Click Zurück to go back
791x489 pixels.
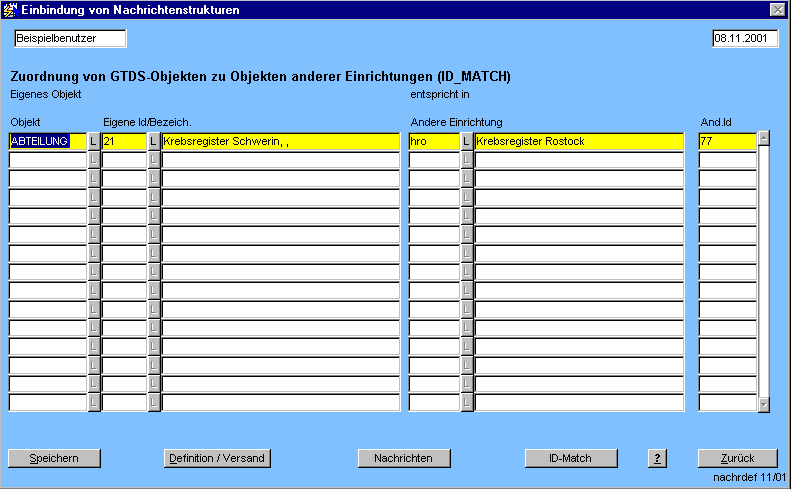[737, 458]
